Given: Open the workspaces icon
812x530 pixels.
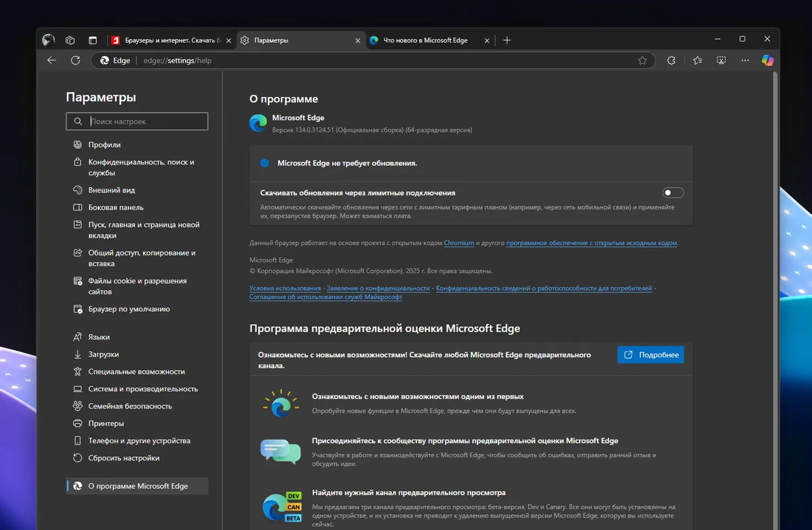Looking at the screenshot, I should pyautogui.click(x=70, y=40).
